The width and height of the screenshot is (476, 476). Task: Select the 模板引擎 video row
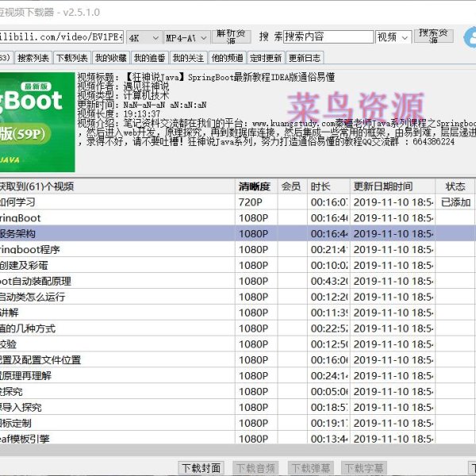tap(119, 439)
